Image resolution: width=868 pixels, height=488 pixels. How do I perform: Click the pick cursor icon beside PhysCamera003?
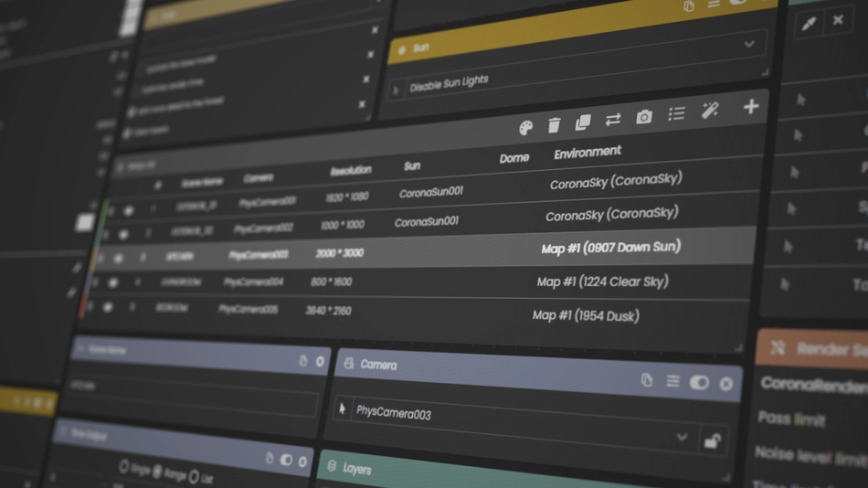(x=342, y=408)
